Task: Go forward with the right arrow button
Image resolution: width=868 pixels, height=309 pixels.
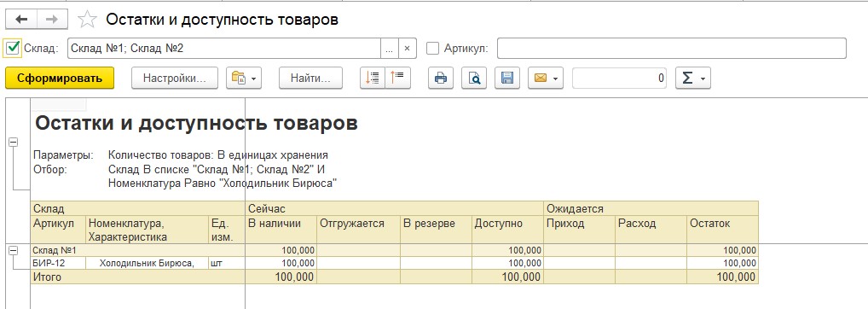Action: pyautogui.click(x=52, y=20)
